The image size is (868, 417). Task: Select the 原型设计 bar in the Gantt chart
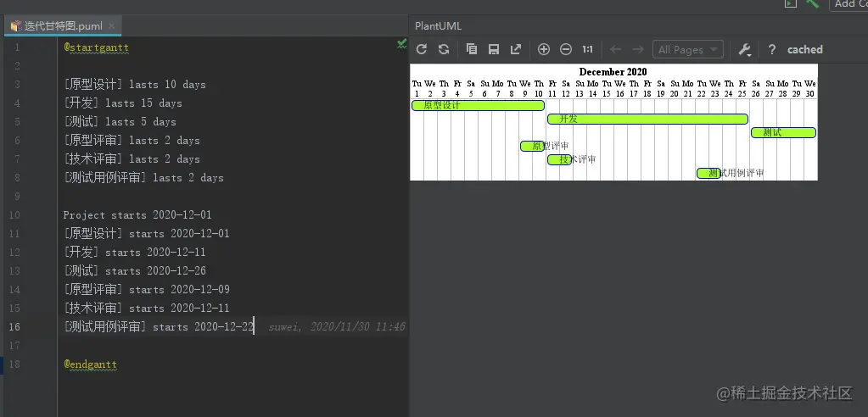pos(478,105)
